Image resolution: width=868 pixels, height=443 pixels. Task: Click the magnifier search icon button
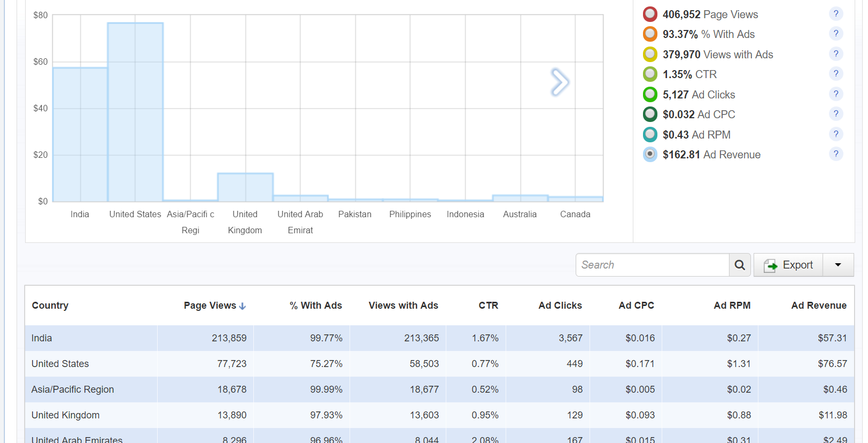click(740, 265)
